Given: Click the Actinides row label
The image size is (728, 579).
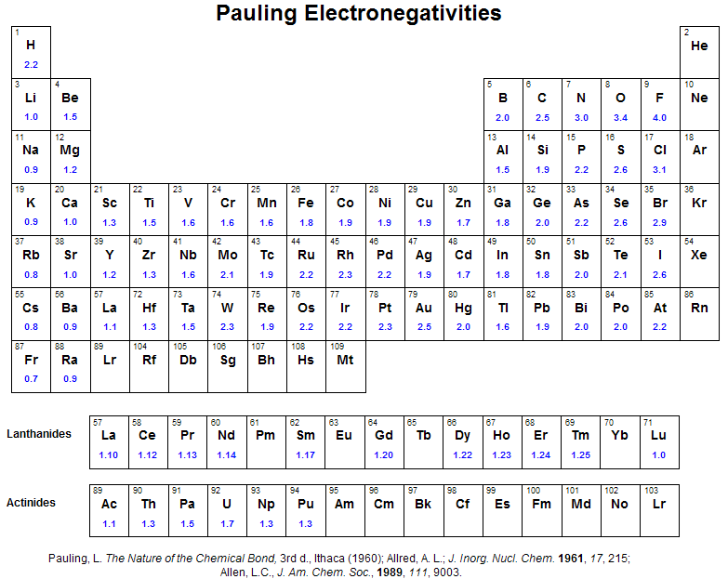Looking at the screenshot, I should [x=31, y=503].
